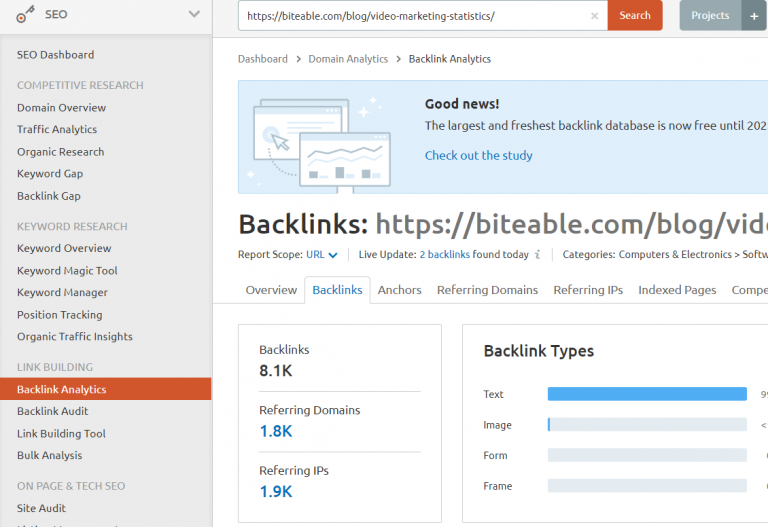Switch to the Indexed Pages tab

click(677, 290)
